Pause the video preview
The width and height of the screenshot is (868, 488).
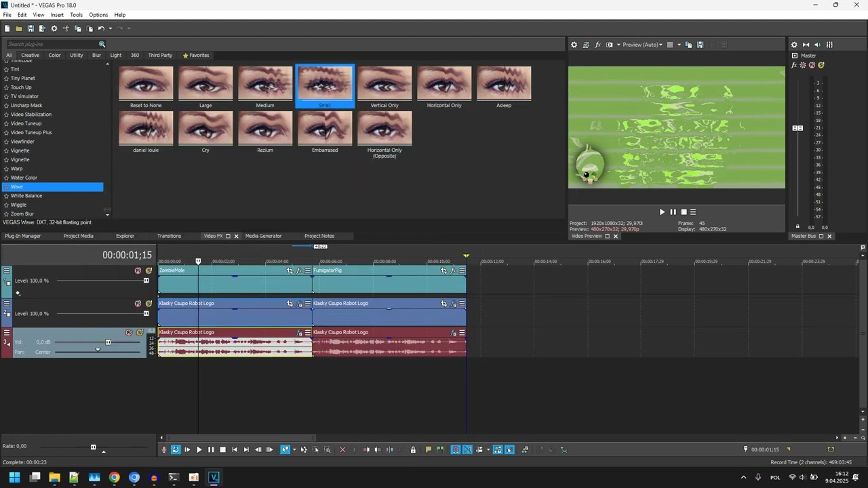673,212
